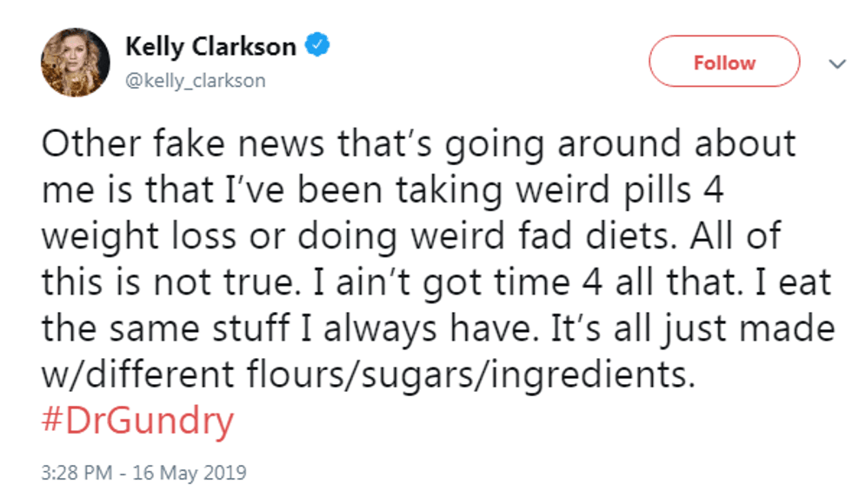852x504 pixels.
Task: Open the #DrGundry hashtag link
Action: click(x=137, y=421)
